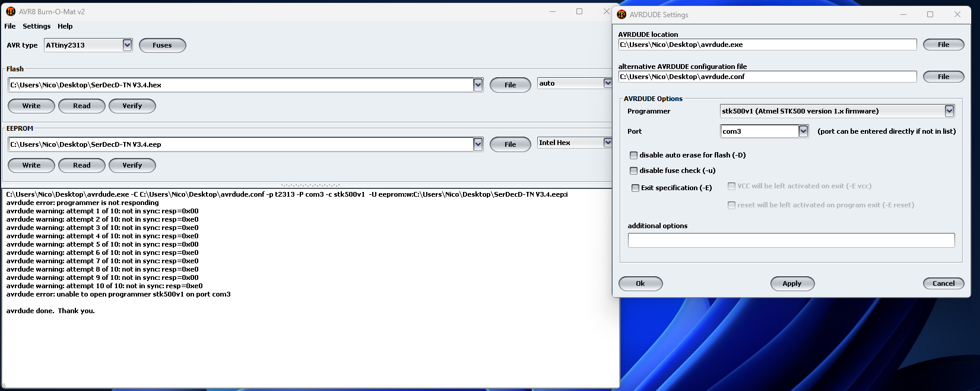Click the AVRDUDE location path field
This screenshot has height=391, width=980.
pos(767,45)
